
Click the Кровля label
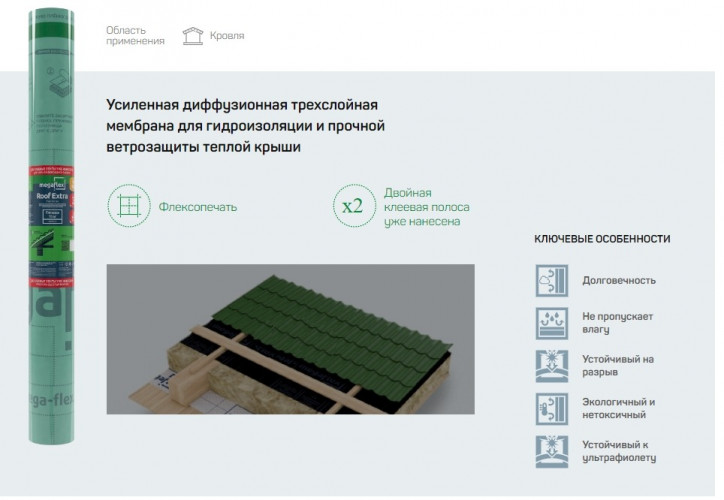coord(227,36)
